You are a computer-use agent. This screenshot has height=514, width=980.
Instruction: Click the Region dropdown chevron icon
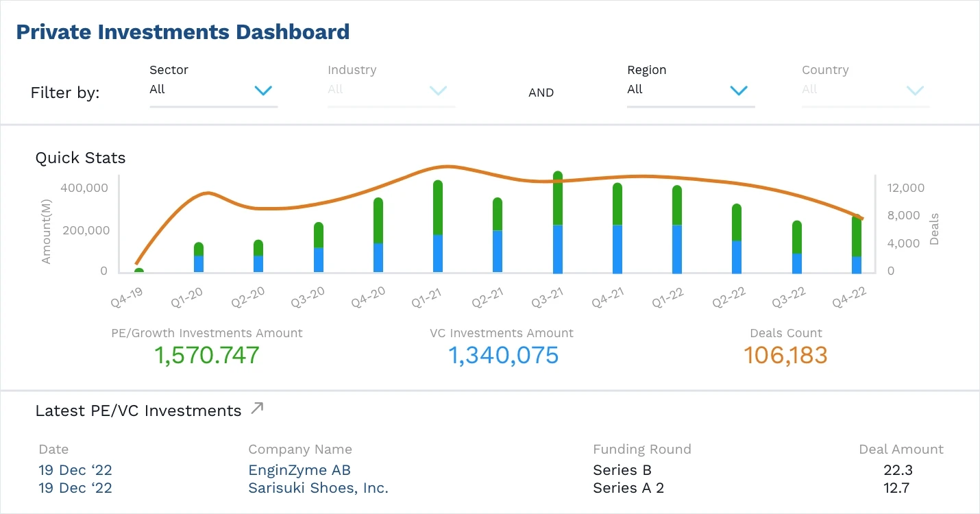[738, 90]
